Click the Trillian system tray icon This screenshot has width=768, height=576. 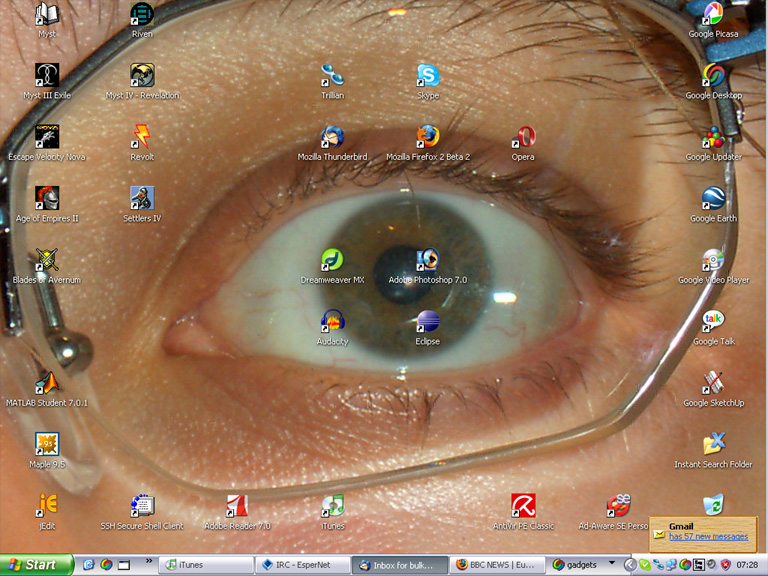click(x=658, y=565)
